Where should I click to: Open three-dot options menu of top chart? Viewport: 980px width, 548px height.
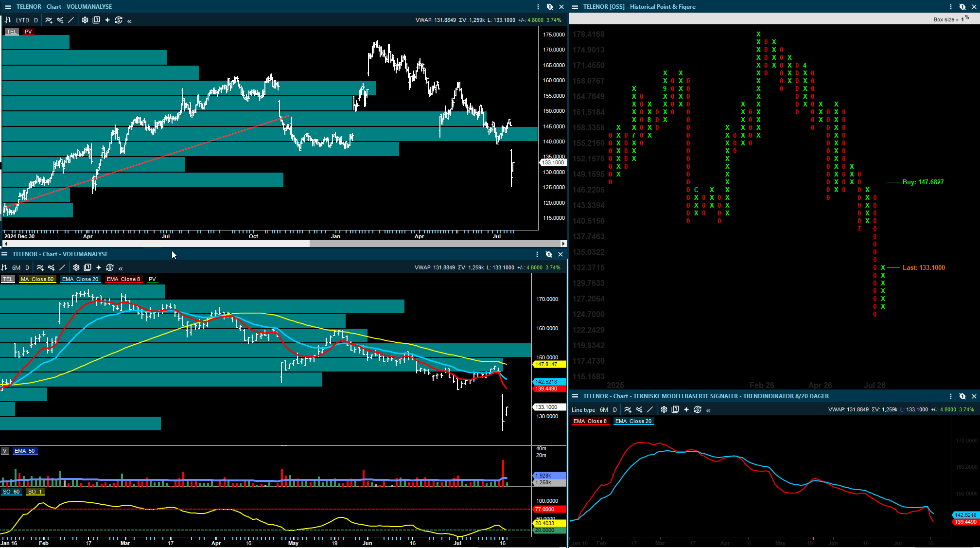pyautogui.click(x=538, y=7)
